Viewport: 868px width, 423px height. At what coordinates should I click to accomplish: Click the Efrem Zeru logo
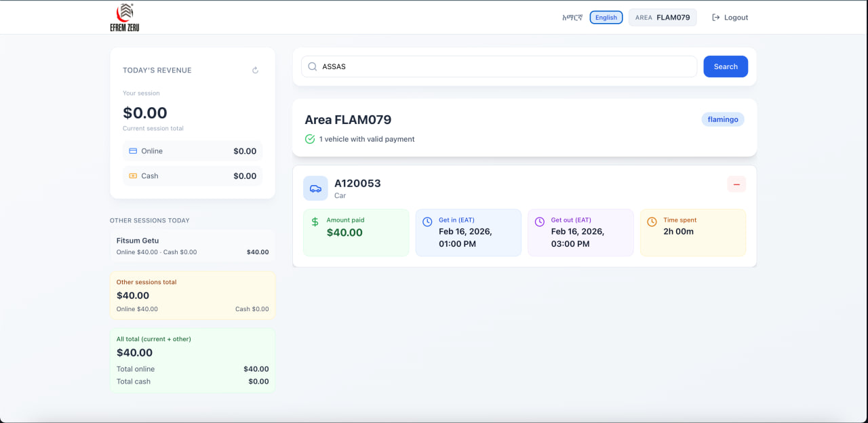(x=124, y=18)
